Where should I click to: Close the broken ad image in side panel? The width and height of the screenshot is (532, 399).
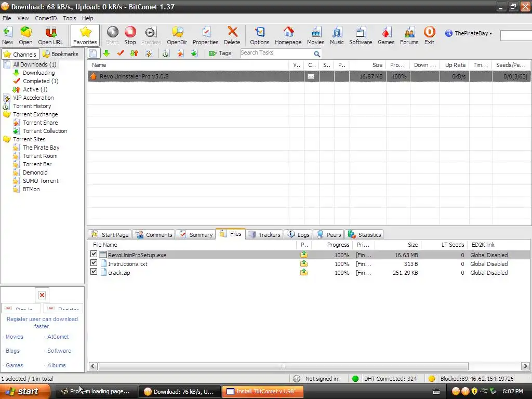(42, 295)
